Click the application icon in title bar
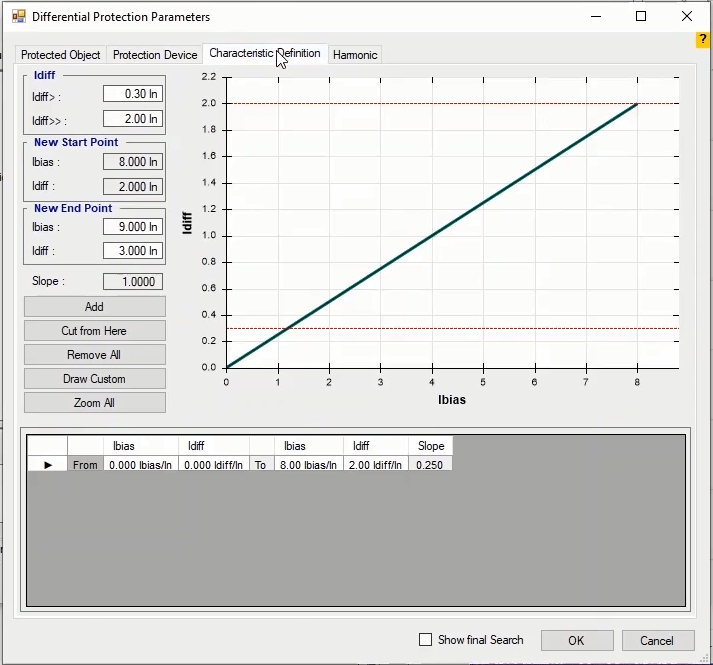The width and height of the screenshot is (713, 665). (18, 17)
